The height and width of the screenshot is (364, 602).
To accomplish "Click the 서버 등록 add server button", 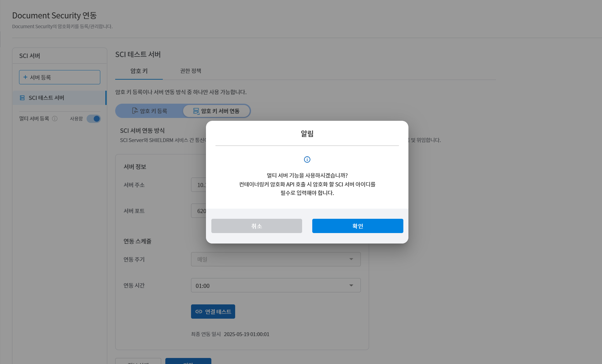I will coord(60,77).
